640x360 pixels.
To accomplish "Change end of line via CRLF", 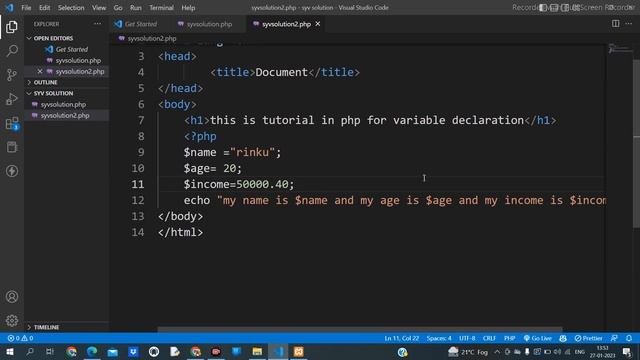I will point(489,338).
